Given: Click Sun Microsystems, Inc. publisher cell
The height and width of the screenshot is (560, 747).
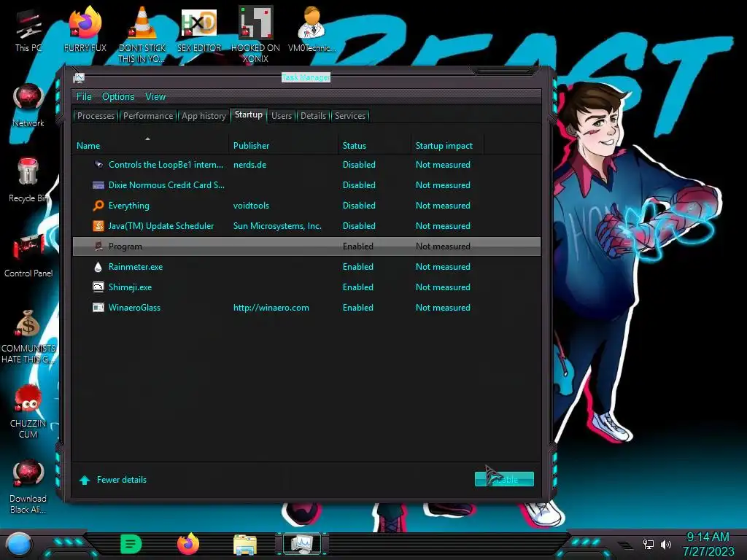Looking at the screenshot, I should (x=277, y=226).
